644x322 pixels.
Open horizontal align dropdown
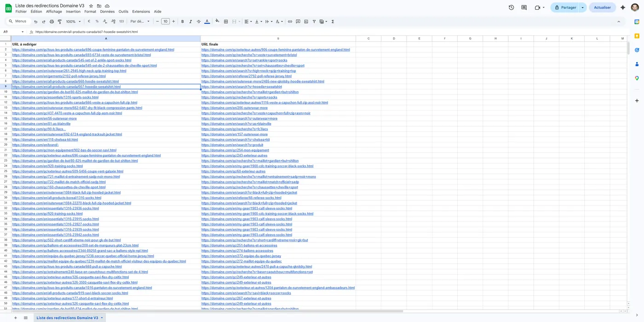[248, 22]
